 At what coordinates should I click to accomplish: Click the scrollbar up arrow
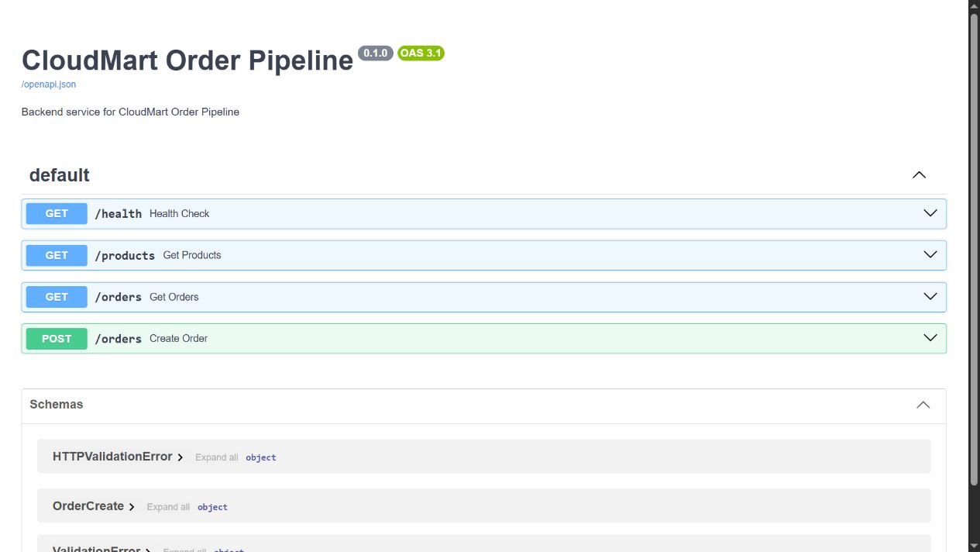(975, 5)
